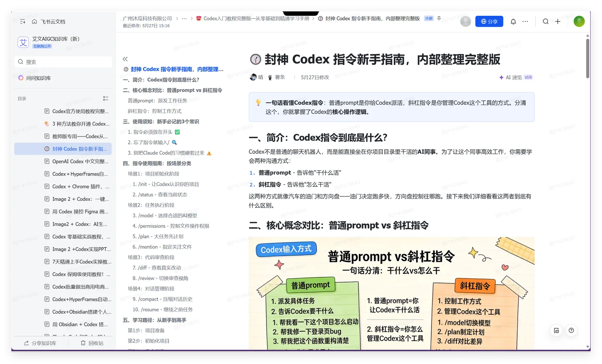Click the search magnifier in top bar
Screen dimensions: 602x364
(x=546, y=21)
